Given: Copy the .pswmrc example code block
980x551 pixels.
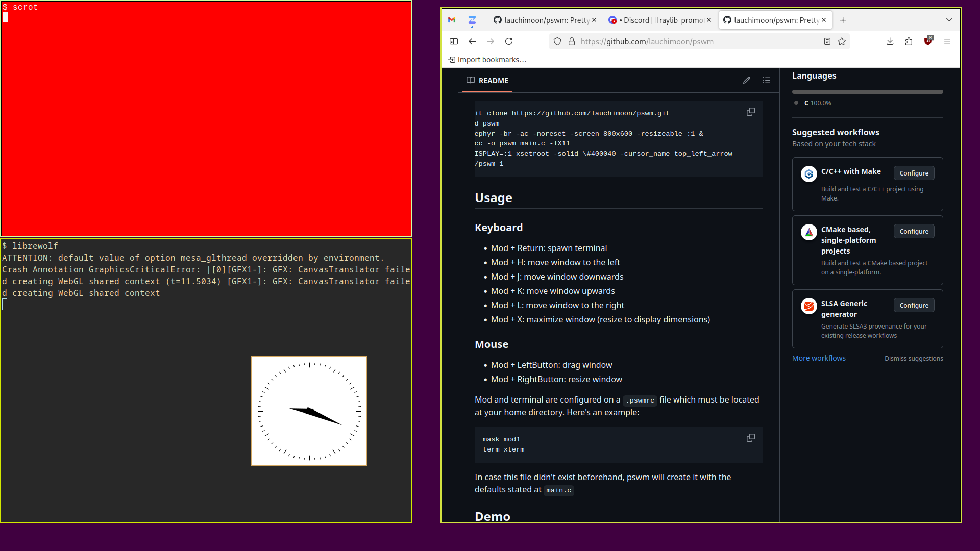Looking at the screenshot, I should 750,438.
